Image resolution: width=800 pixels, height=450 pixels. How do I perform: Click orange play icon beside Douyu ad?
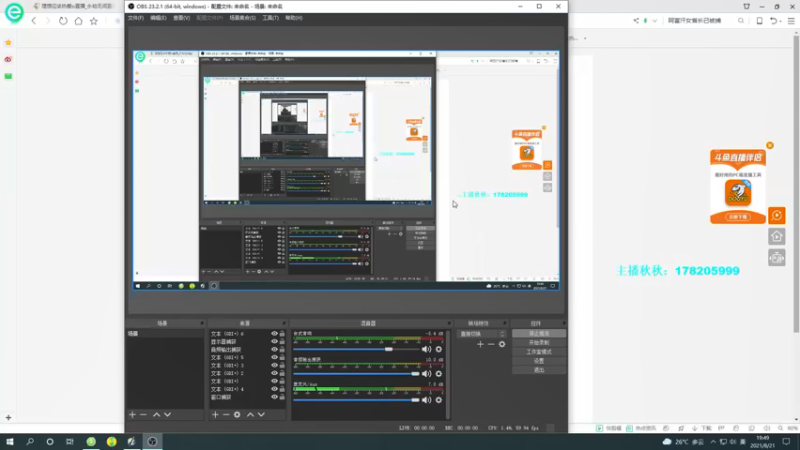click(777, 215)
